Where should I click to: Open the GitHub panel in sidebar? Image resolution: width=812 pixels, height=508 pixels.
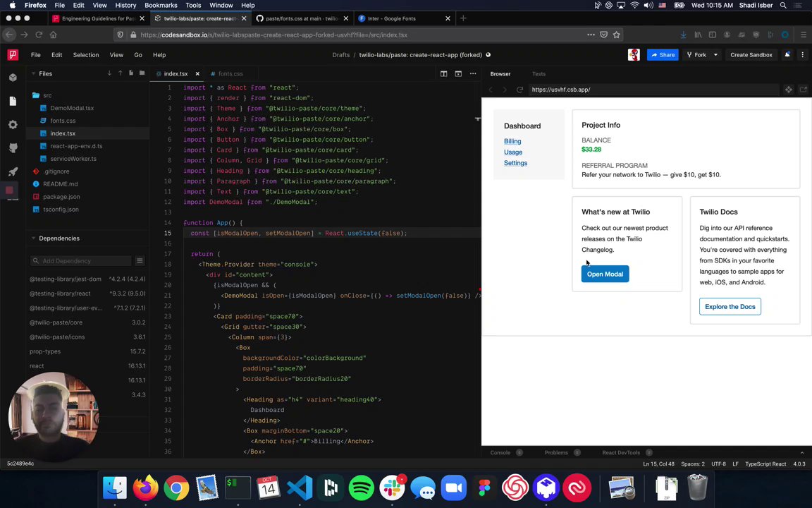pos(13,148)
